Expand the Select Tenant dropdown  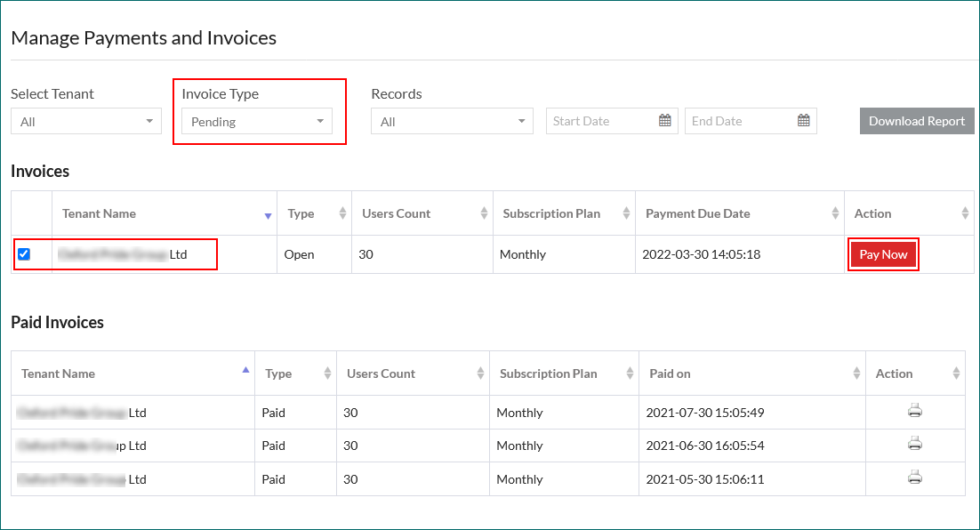click(86, 122)
